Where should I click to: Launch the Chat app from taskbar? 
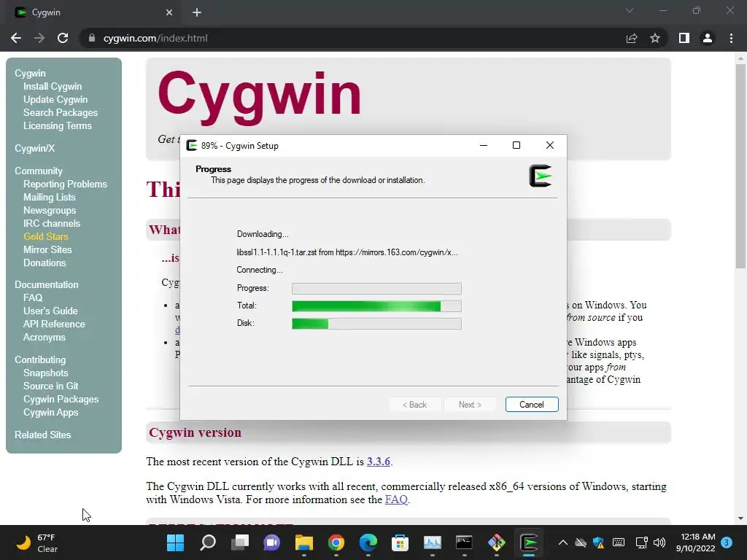(272, 542)
